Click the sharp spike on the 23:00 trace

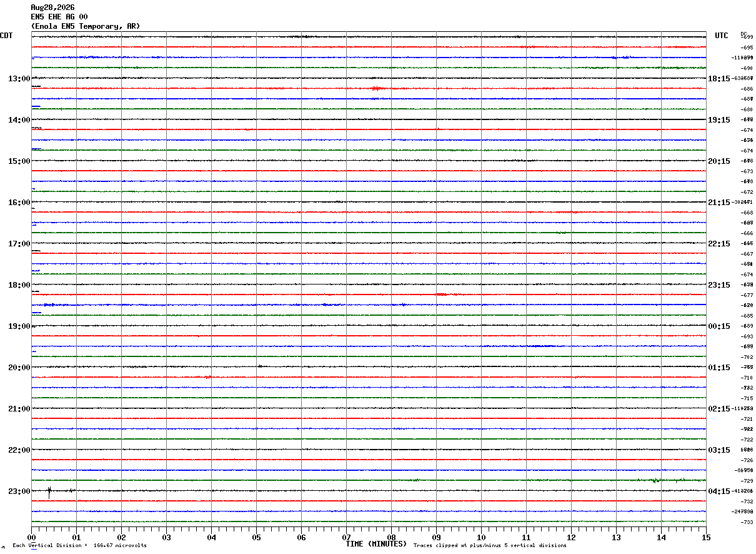click(49, 491)
